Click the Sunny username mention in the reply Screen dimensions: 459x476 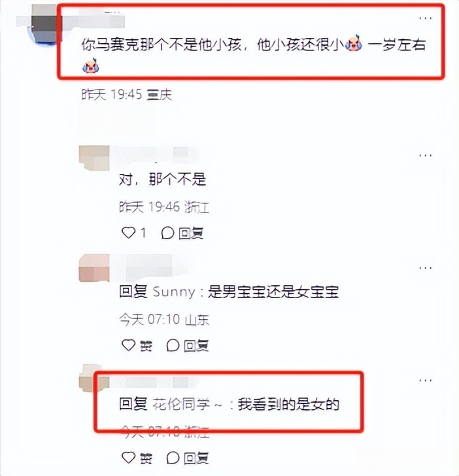pyautogui.click(x=174, y=292)
